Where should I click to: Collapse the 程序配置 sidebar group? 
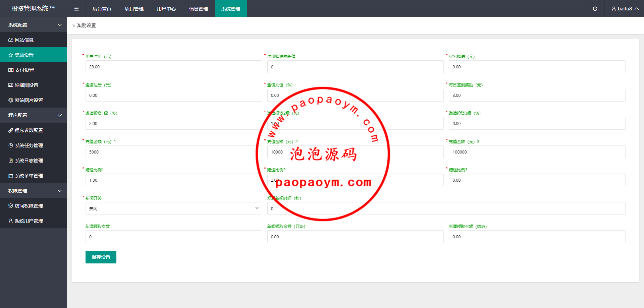point(34,115)
